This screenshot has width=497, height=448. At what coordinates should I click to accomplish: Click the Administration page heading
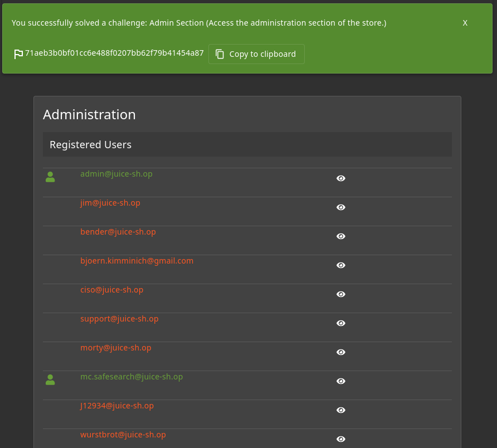click(89, 114)
